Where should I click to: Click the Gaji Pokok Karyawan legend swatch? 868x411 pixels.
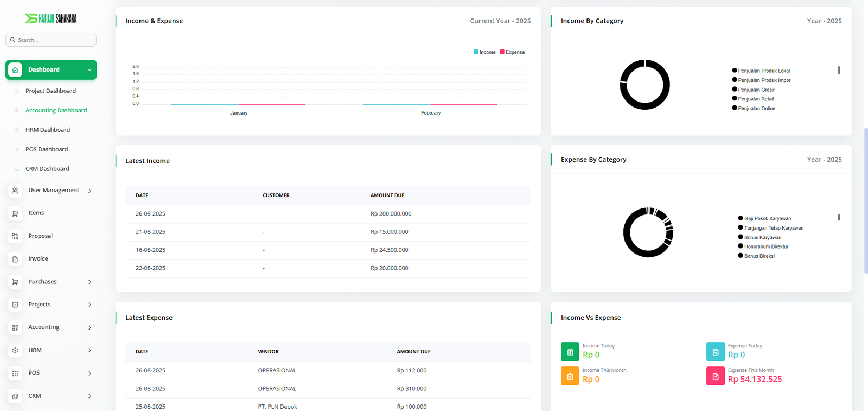741,218
